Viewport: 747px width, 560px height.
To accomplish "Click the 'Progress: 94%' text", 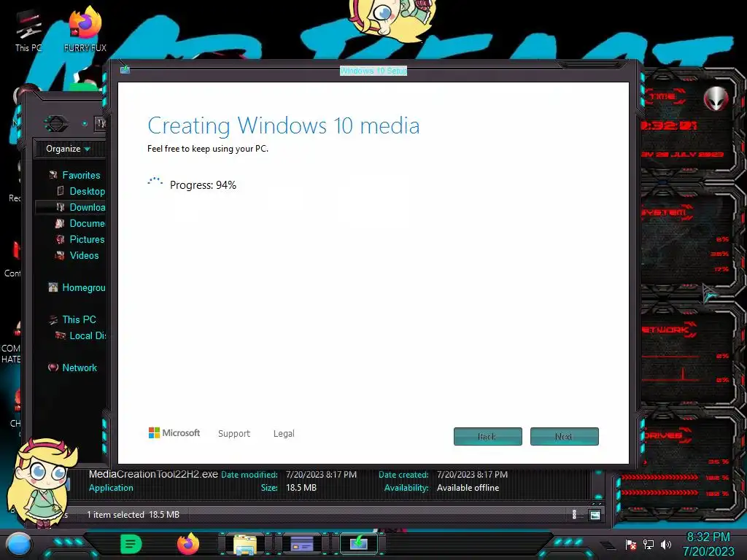I will [203, 184].
